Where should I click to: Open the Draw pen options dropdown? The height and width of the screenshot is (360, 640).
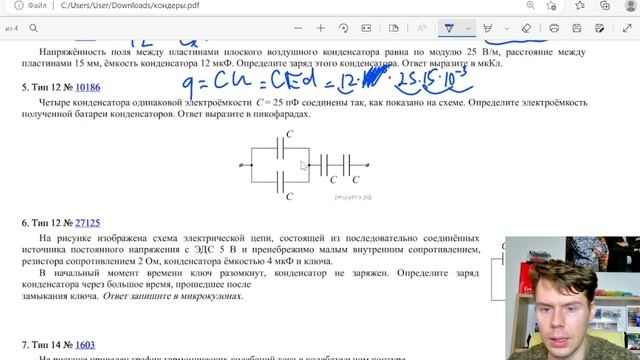click(468, 29)
